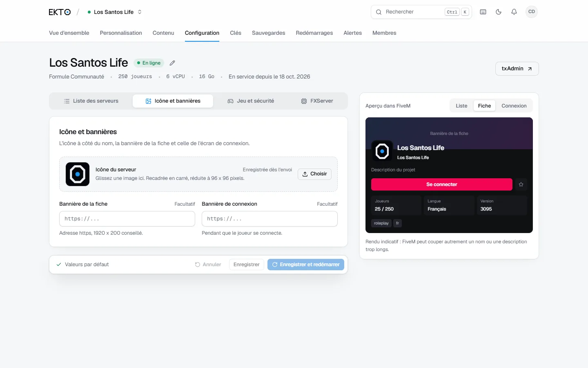Image resolution: width=588 pixels, height=368 pixels.
Task: Open the Clés tab
Action: tap(236, 33)
